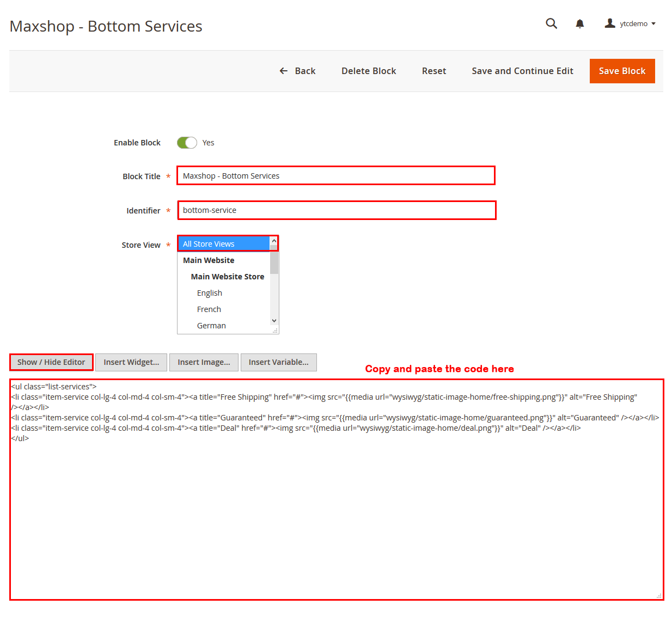Click the 'Yes' label next to toggle

(208, 143)
